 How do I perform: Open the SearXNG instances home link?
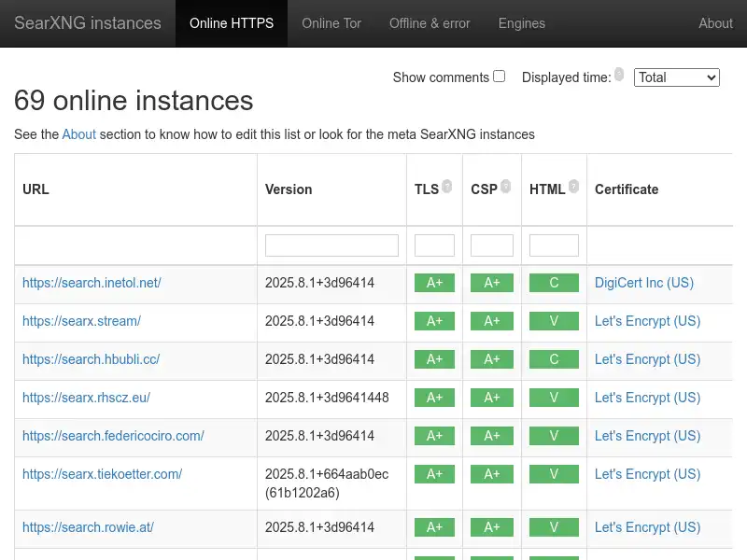pyautogui.click(x=88, y=23)
